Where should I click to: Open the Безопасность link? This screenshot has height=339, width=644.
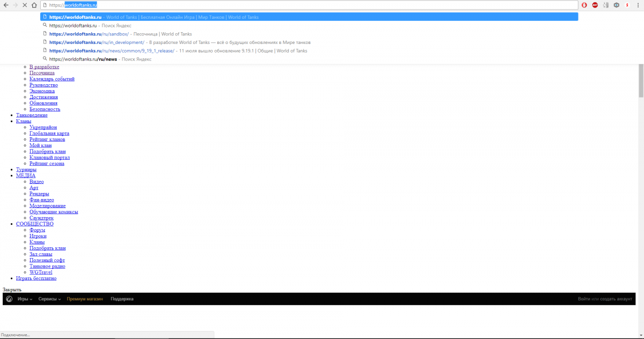pyautogui.click(x=45, y=109)
